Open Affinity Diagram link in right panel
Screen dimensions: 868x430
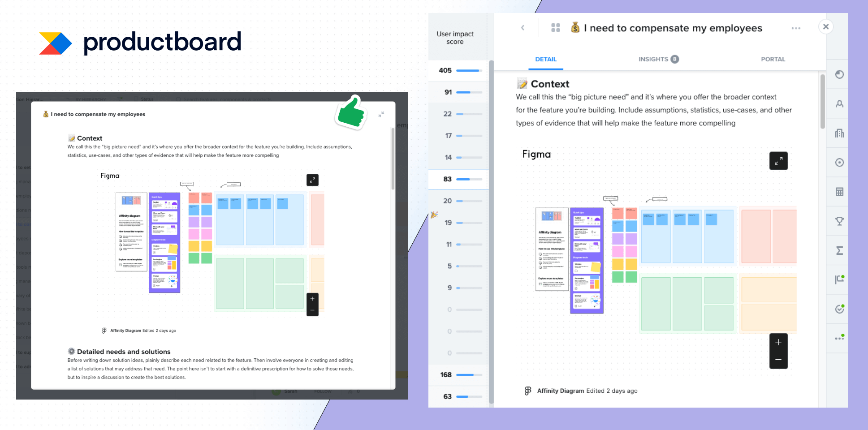pyautogui.click(x=561, y=391)
